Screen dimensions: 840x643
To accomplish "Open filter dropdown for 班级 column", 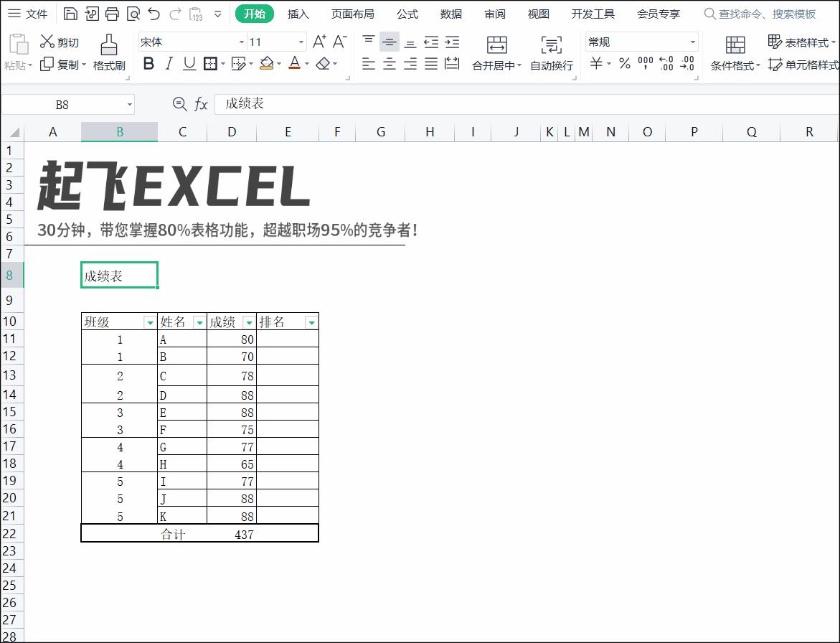I will [x=149, y=322].
